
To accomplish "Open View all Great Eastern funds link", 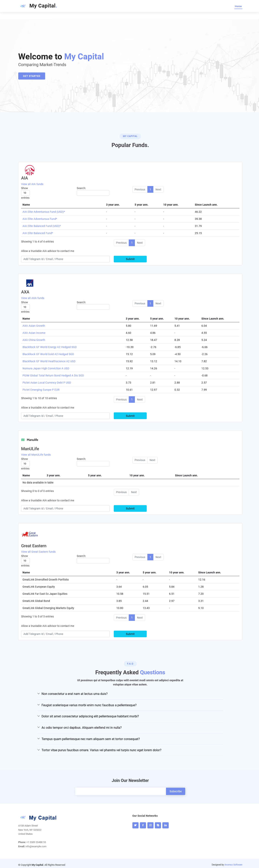I will (x=38, y=552).
